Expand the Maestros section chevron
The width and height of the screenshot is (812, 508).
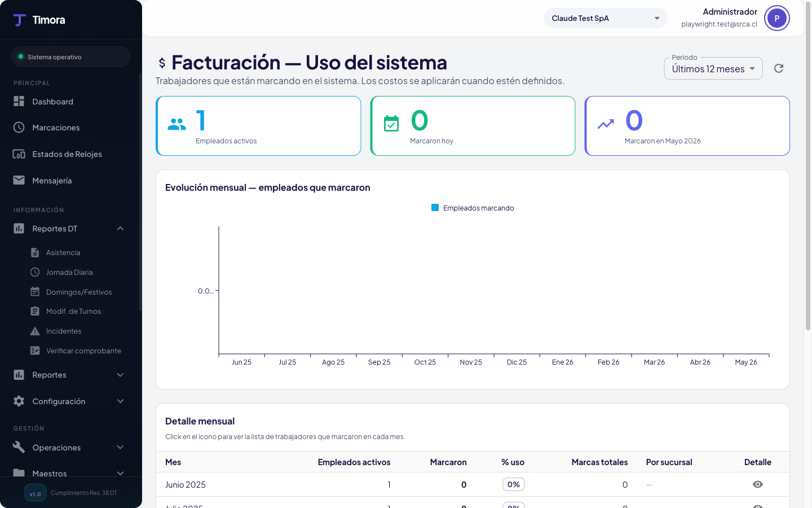click(x=120, y=473)
